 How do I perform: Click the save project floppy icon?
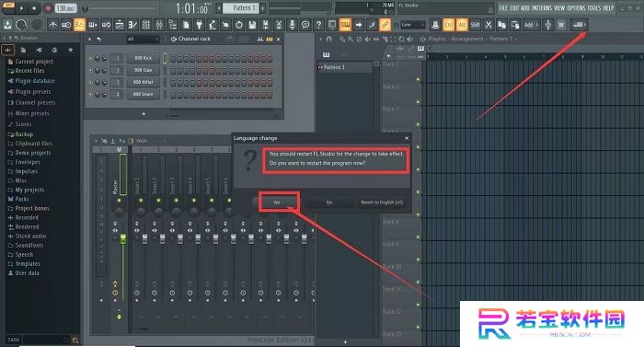[252, 25]
